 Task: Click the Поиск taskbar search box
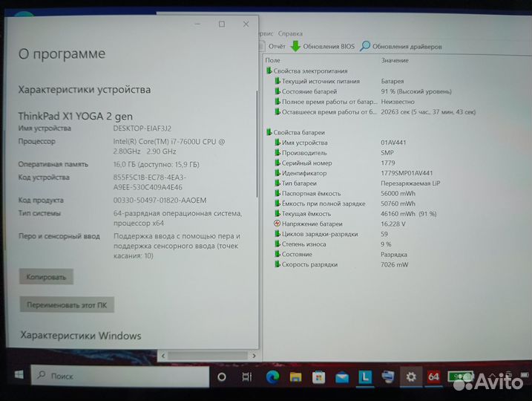tap(120, 376)
